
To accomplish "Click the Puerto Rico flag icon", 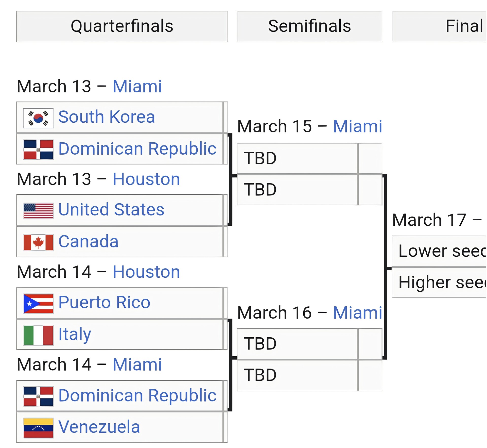I will pos(38,304).
